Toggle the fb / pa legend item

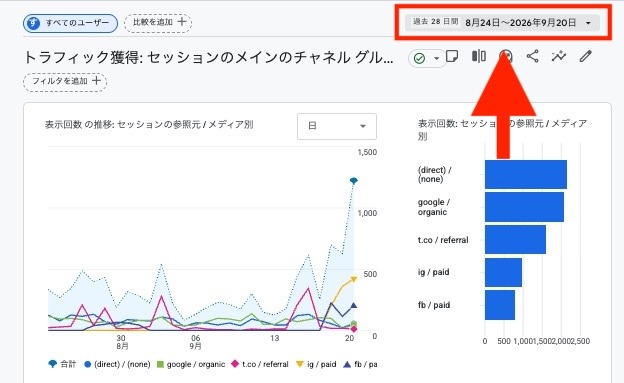tap(360, 364)
